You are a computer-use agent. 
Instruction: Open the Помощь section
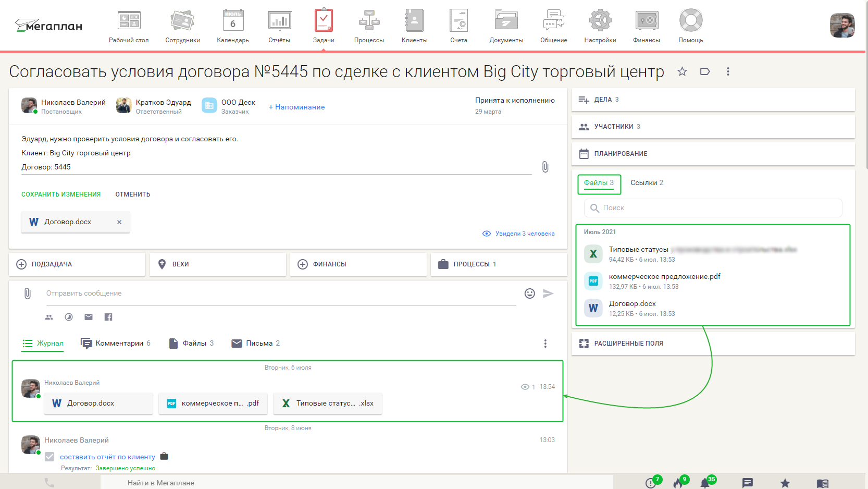click(x=691, y=27)
